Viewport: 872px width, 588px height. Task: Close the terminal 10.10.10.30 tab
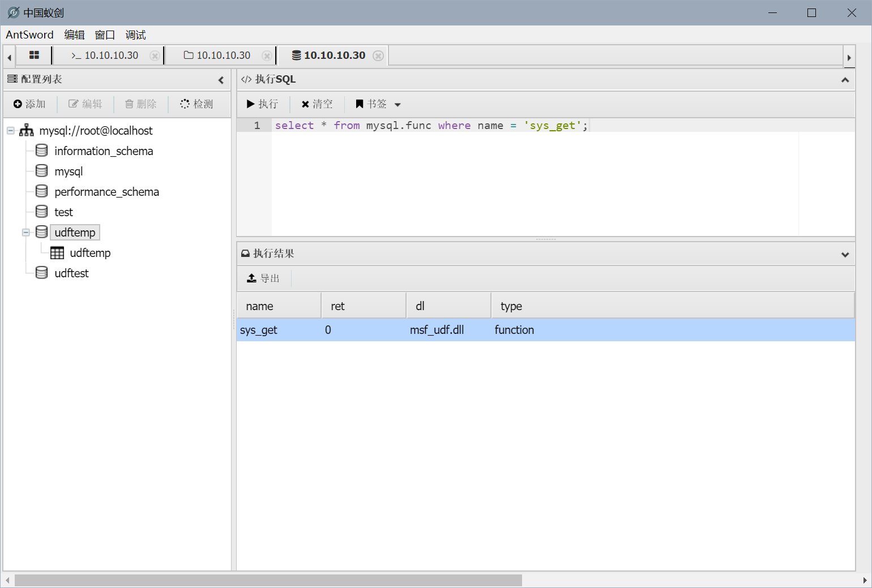coord(154,55)
